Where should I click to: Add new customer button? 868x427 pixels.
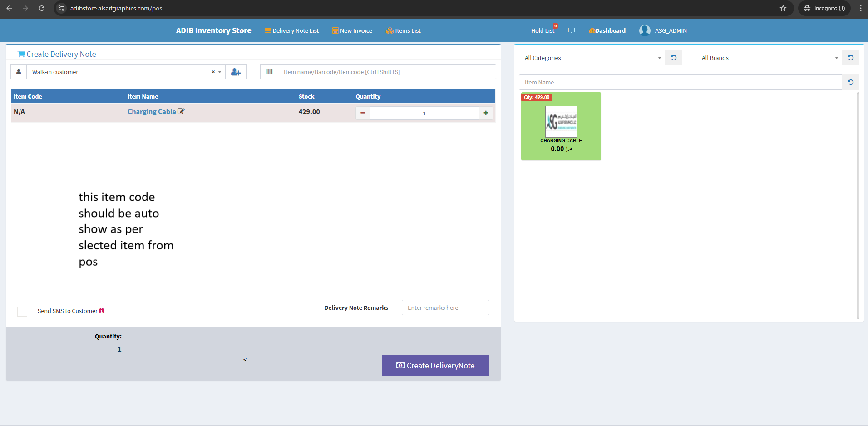tap(236, 72)
